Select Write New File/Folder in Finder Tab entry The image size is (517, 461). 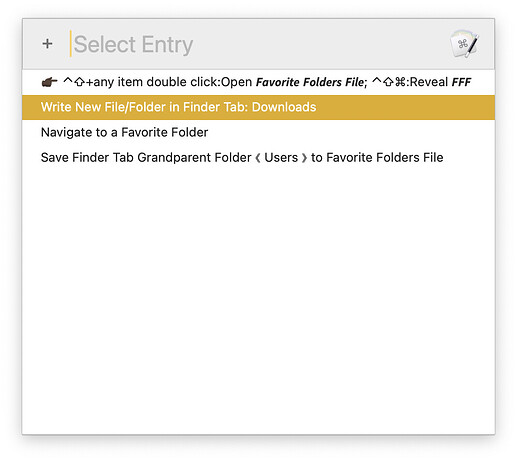coord(258,107)
